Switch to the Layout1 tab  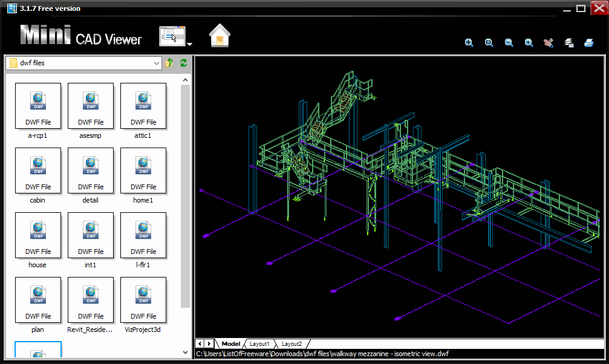[x=259, y=344]
